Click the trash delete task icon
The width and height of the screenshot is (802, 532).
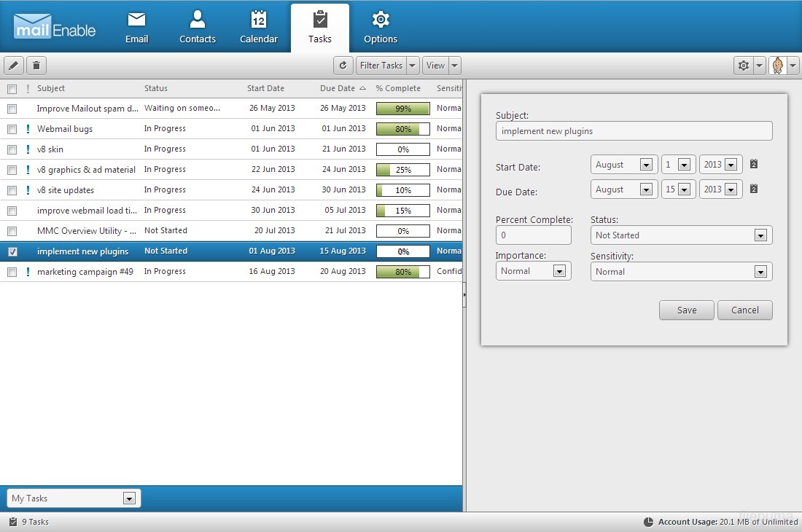pos(36,66)
